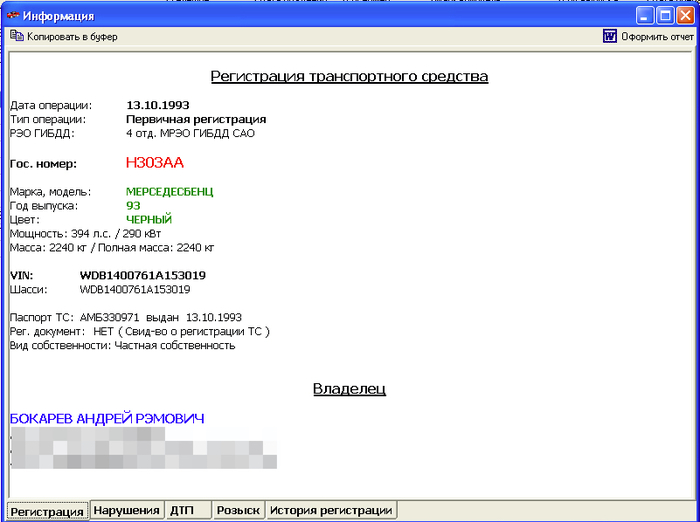Viewport: 700px width, 522px height.
Task: Open the window system menu icon in the title bar
Action: tap(13, 16)
